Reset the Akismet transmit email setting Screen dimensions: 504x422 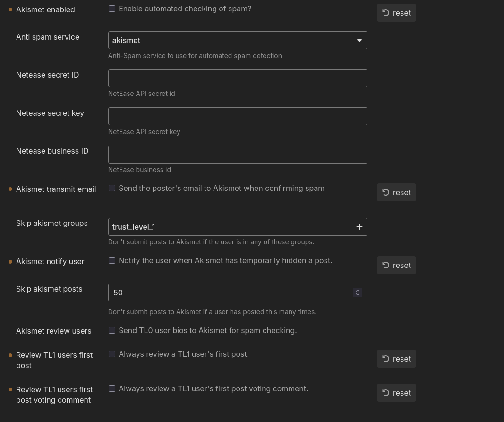tap(396, 192)
